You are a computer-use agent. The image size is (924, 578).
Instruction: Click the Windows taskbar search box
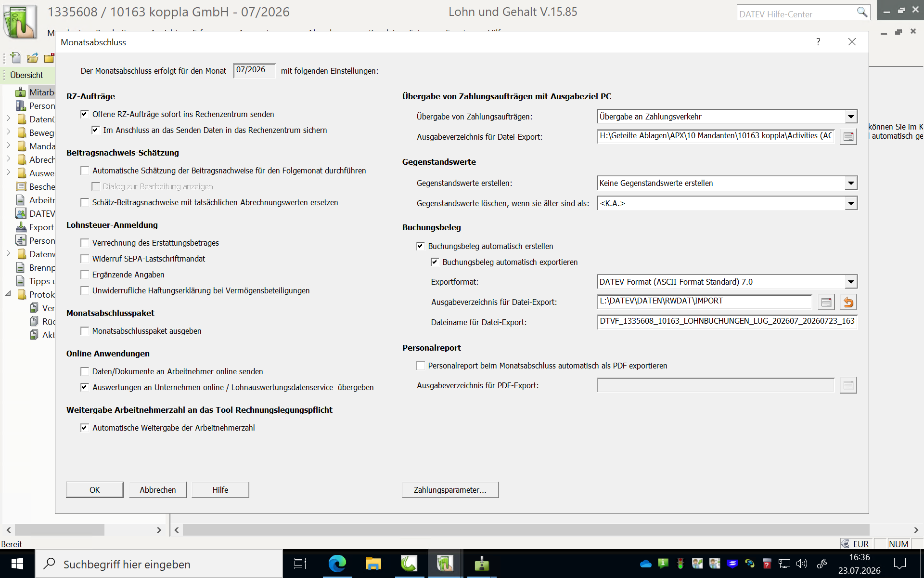(159, 564)
